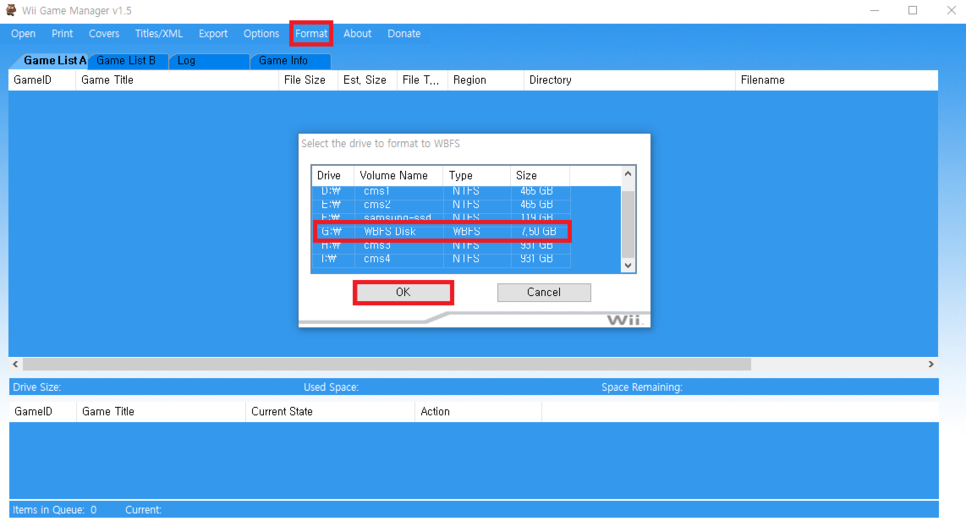This screenshot has height=527, width=966.
Task: Sort game list by Directory column
Action: coord(630,80)
